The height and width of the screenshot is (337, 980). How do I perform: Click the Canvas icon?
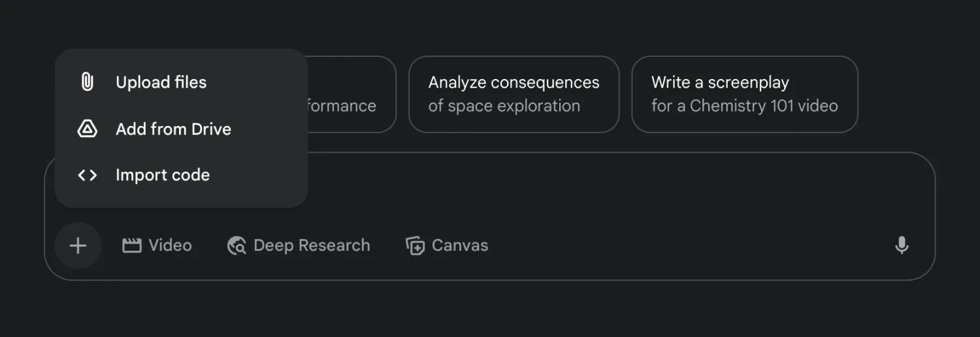(x=415, y=246)
